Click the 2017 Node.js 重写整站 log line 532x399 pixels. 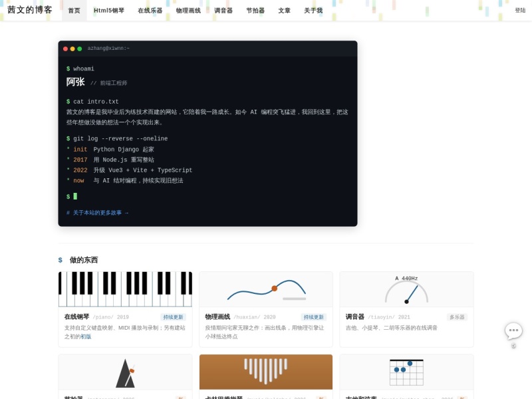(x=110, y=160)
